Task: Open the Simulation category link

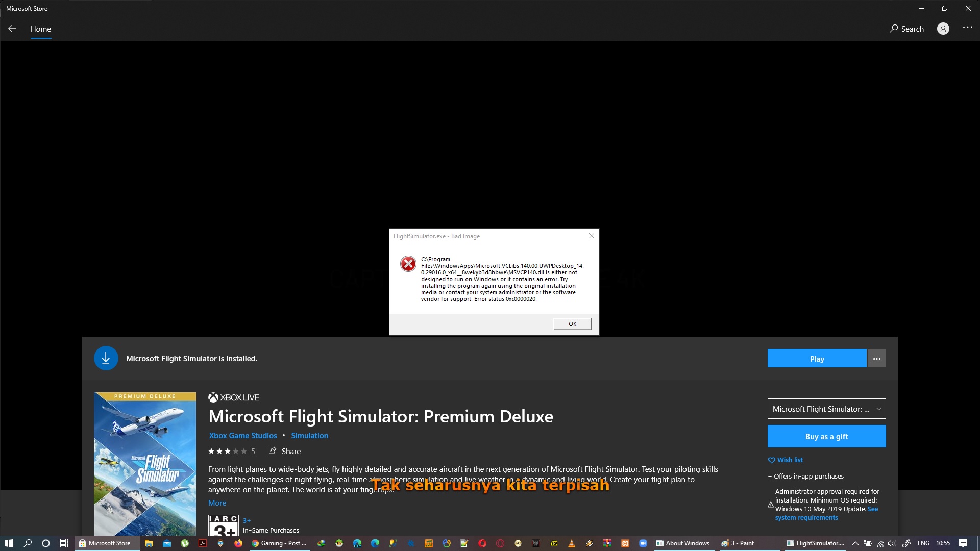Action: click(x=310, y=436)
